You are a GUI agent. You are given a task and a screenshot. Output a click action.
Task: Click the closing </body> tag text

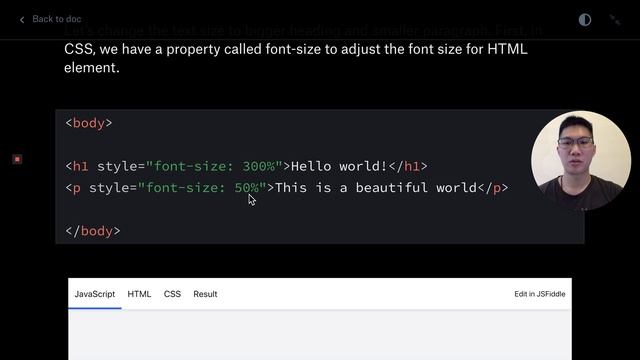pyautogui.click(x=93, y=231)
